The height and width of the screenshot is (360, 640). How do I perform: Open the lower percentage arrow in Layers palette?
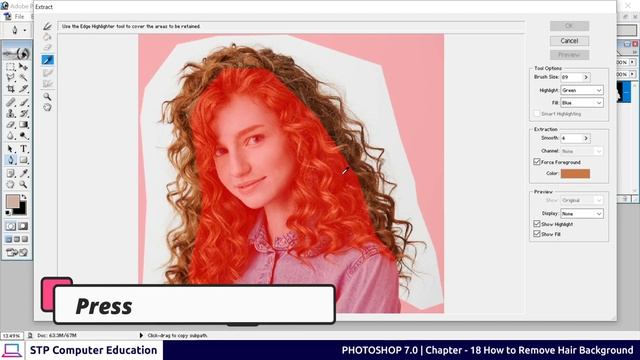click(x=632, y=74)
